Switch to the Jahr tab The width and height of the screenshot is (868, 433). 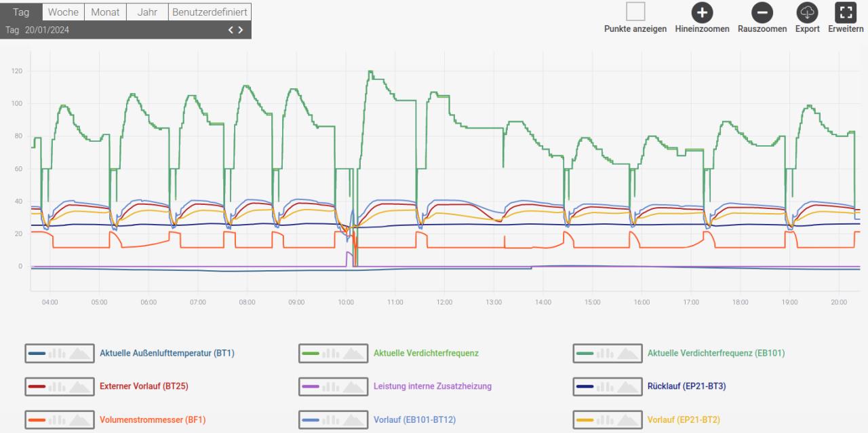[147, 12]
